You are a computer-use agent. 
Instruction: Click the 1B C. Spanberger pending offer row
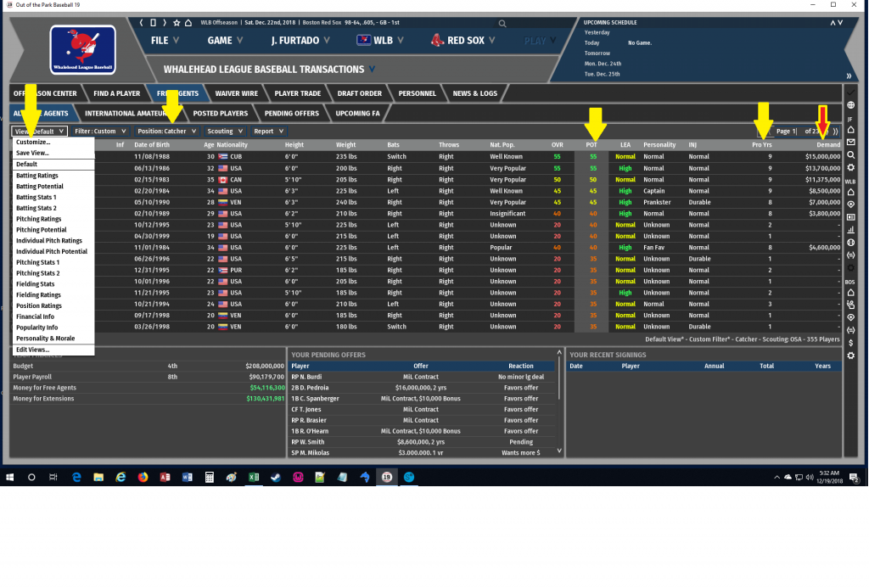tap(423, 399)
